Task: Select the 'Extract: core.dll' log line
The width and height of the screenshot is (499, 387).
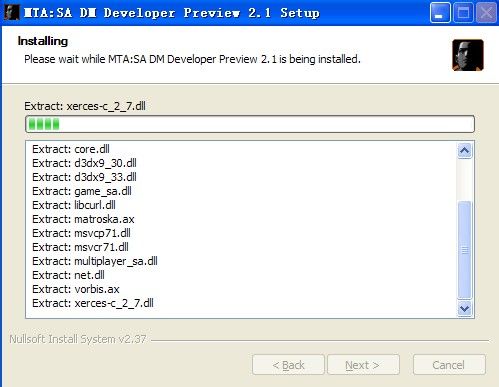Action: coord(71,149)
